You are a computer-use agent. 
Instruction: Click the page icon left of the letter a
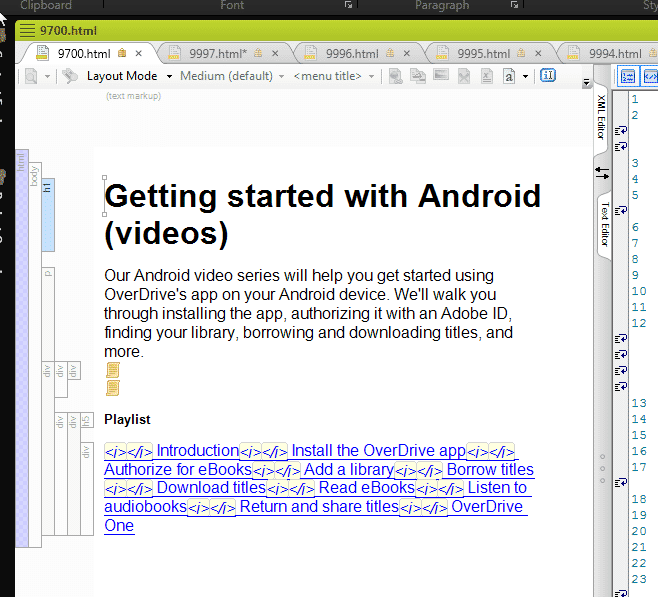[486, 76]
